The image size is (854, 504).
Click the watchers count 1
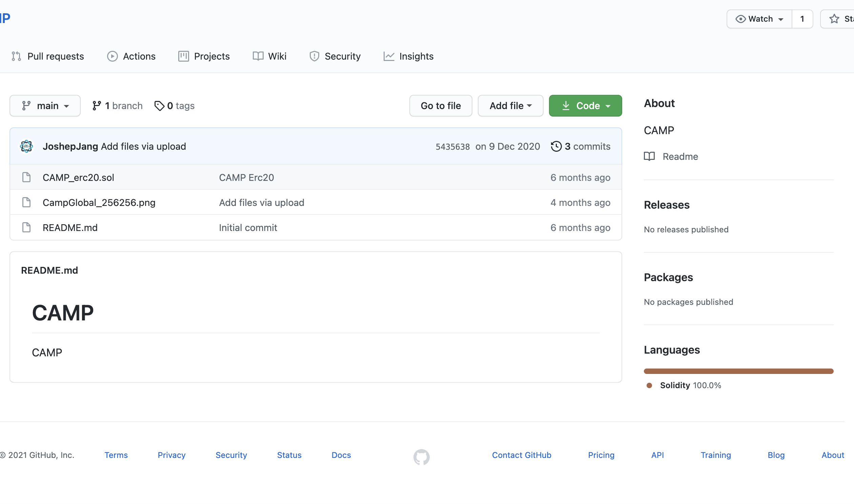click(802, 19)
